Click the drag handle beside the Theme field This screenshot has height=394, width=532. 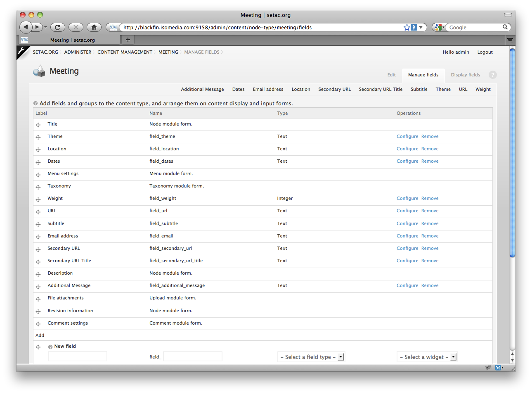[38, 137]
